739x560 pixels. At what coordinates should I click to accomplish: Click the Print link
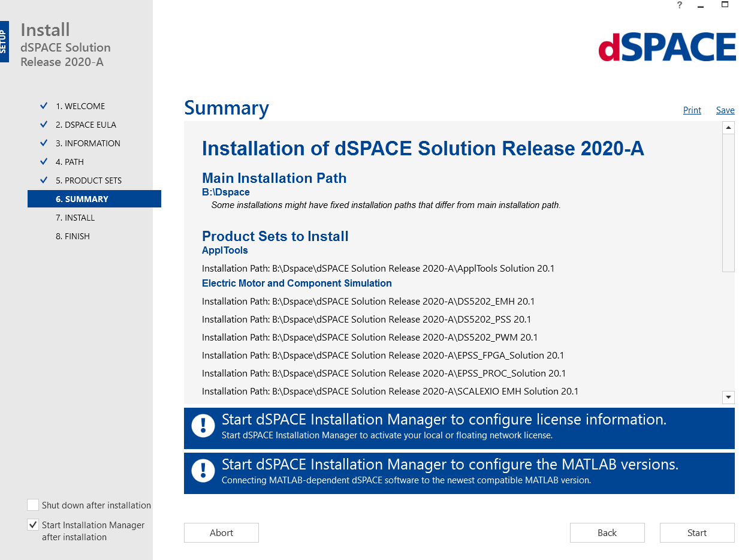(692, 110)
